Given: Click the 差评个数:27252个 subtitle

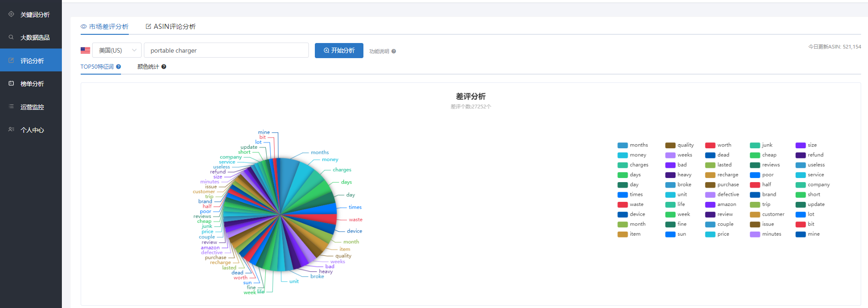Looking at the screenshot, I should pyautogui.click(x=471, y=107).
